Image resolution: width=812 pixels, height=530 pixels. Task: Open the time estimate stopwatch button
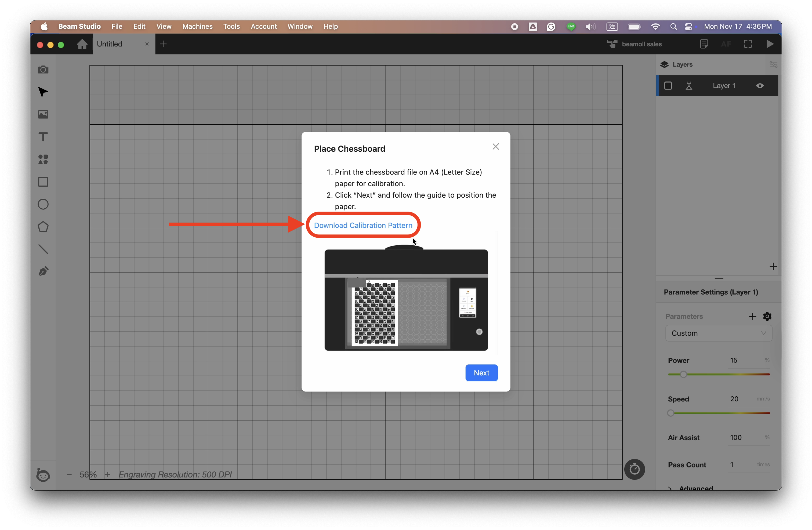pos(634,469)
